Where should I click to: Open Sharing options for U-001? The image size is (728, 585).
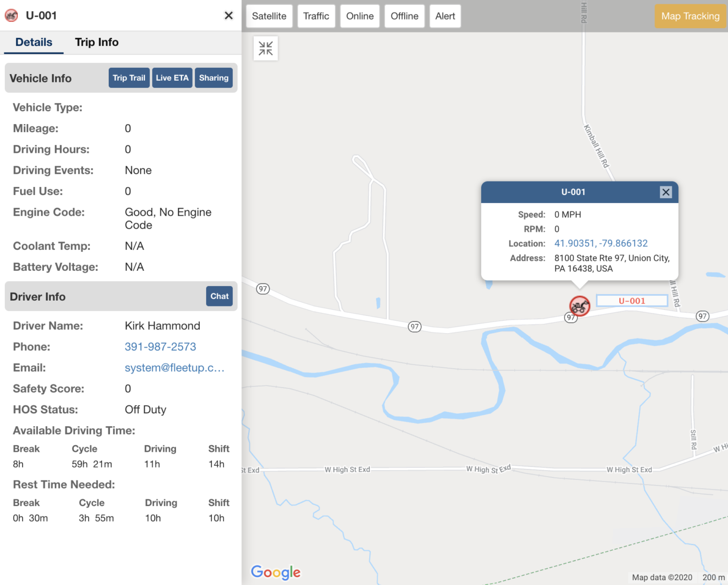pos(213,77)
